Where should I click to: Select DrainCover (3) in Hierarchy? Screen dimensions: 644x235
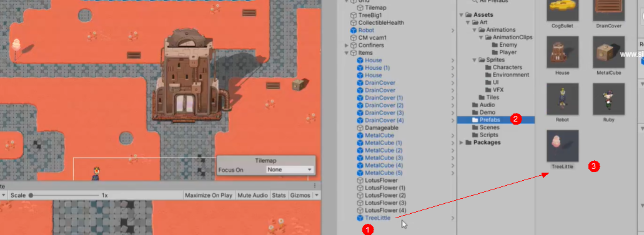(x=384, y=113)
